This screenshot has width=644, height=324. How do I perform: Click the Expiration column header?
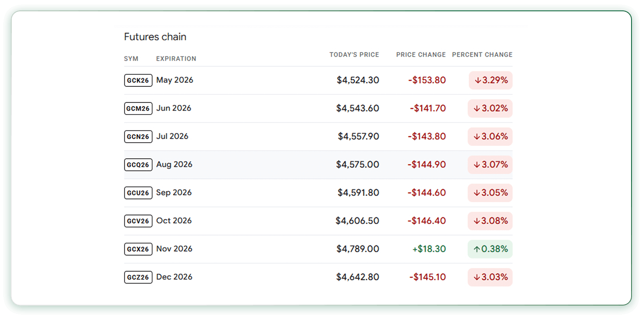pyautogui.click(x=176, y=59)
